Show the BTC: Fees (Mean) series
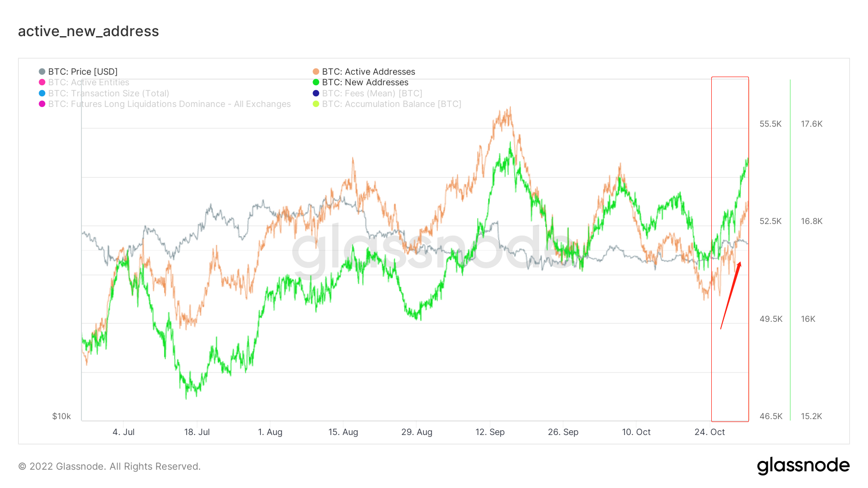 click(372, 93)
